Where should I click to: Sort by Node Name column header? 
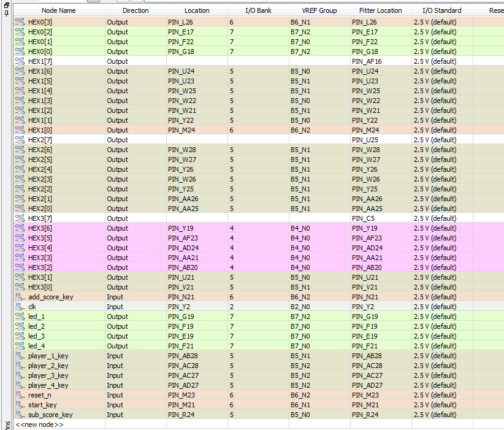(x=59, y=10)
